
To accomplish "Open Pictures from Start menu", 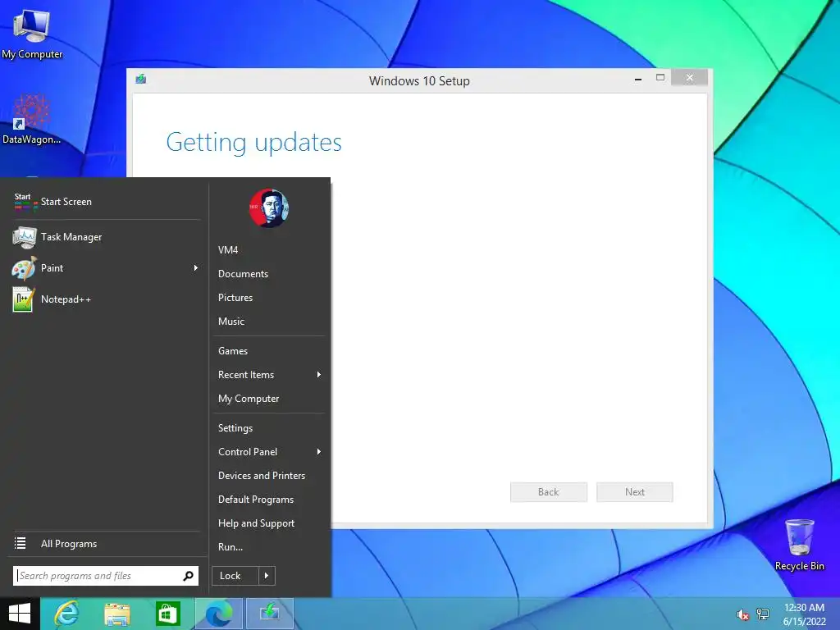I will [x=269, y=297].
